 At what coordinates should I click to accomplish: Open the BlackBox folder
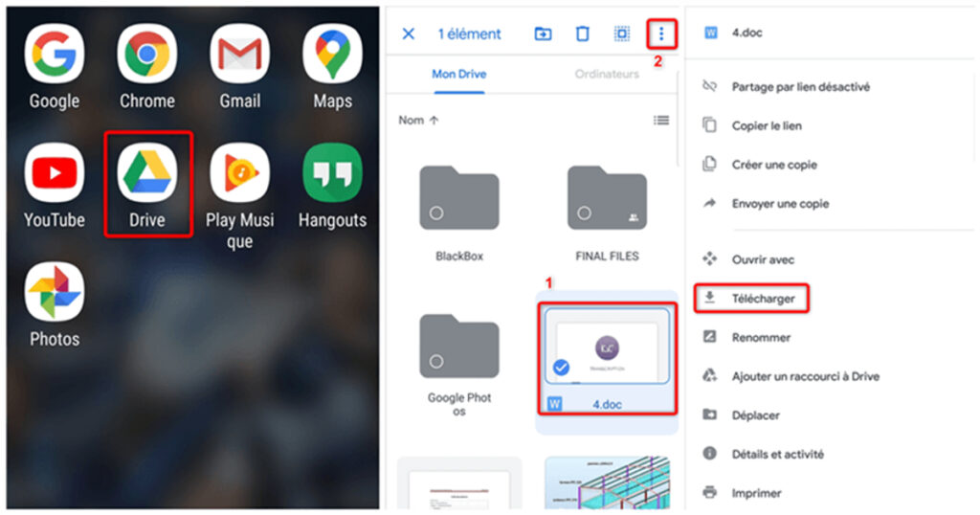459,198
